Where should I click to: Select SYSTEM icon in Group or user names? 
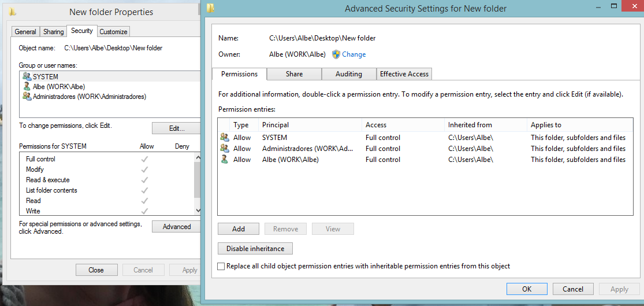coord(27,76)
